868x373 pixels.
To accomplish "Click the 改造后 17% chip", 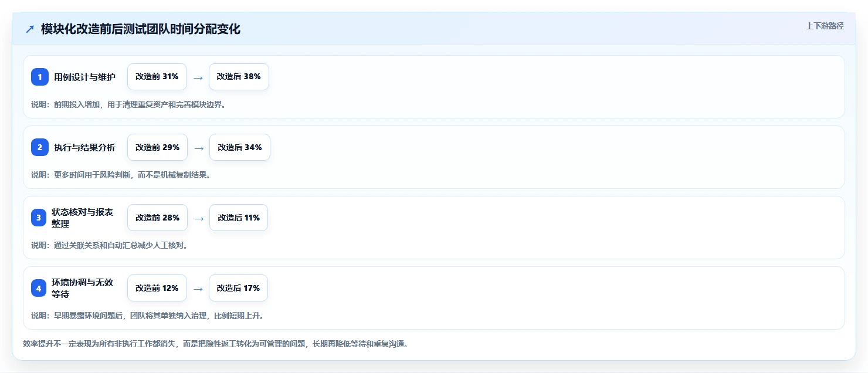I will pyautogui.click(x=238, y=288).
